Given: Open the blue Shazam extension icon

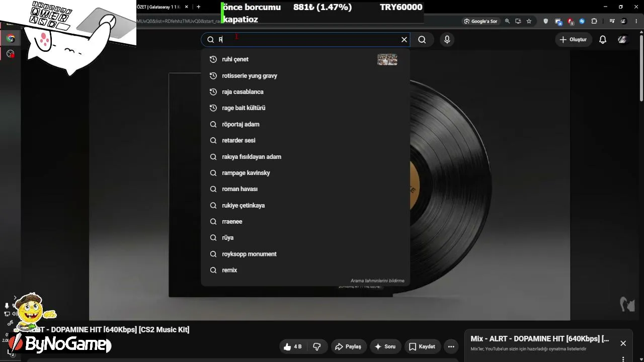Looking at the screenshot, I should (582, 21).
